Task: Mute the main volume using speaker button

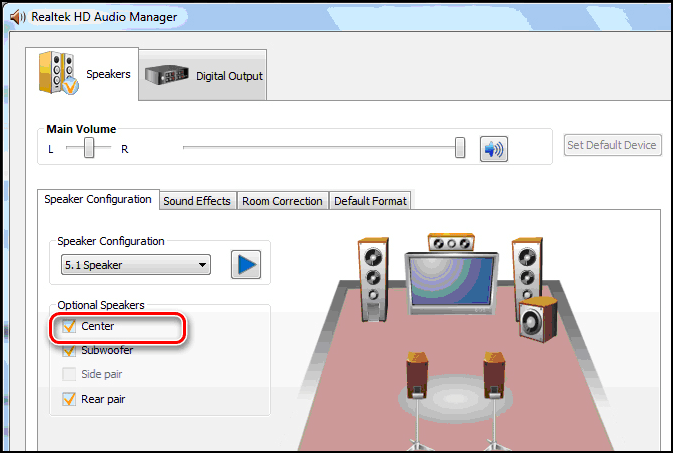Action: click(x=494, y=149)
